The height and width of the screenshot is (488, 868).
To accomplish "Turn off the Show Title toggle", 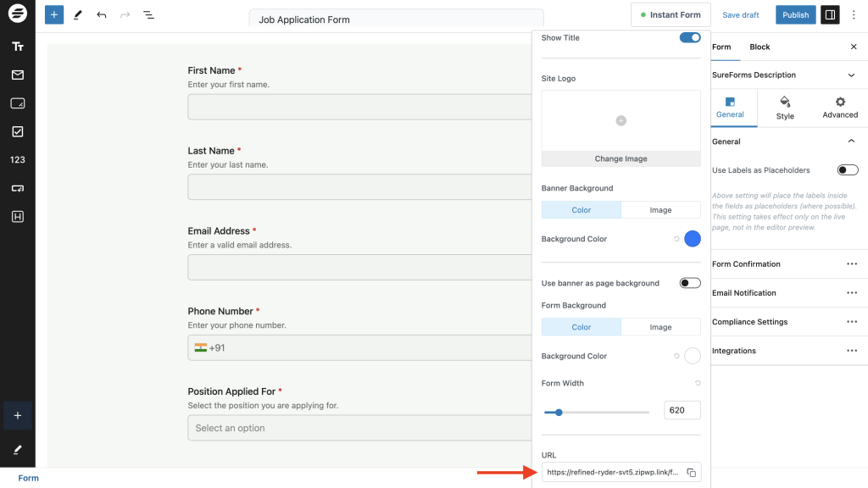I will tap(690, 37).
